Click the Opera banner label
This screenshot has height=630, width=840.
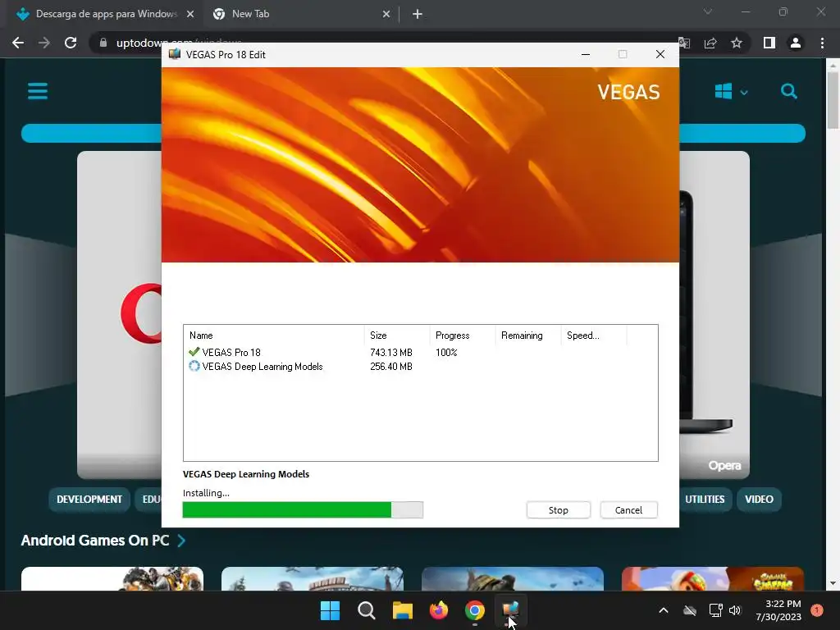pyautogui.click(x=724, y=466)
